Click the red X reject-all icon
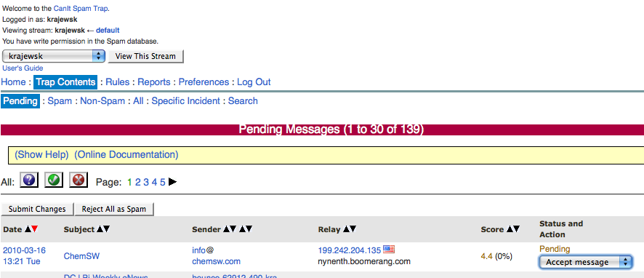The height and width of the screenshot is (278, 644). [x=79, y=180]
